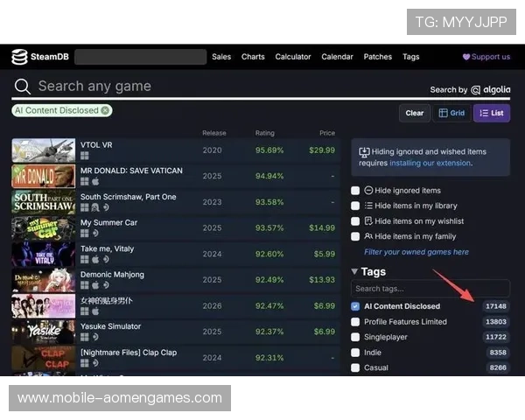Viewport: 525px width, 420px height.
Task: Open the Sales menu
Action: (221, 57)
